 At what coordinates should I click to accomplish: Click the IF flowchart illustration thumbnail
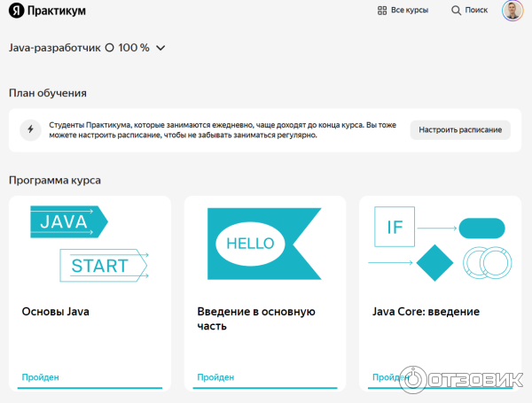(440, 244)
